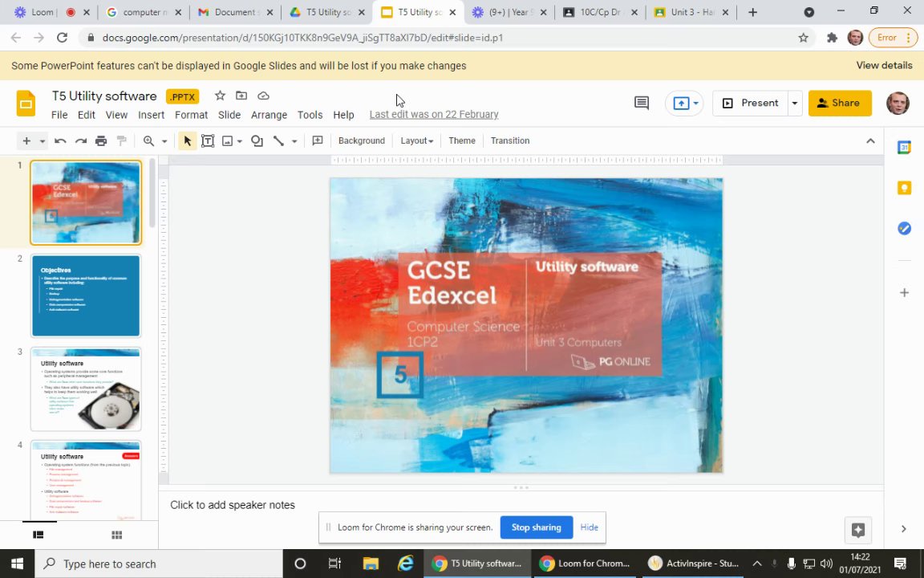
Task: Open new slide layout dropdown arrow
Action: [x=43, y=141]
